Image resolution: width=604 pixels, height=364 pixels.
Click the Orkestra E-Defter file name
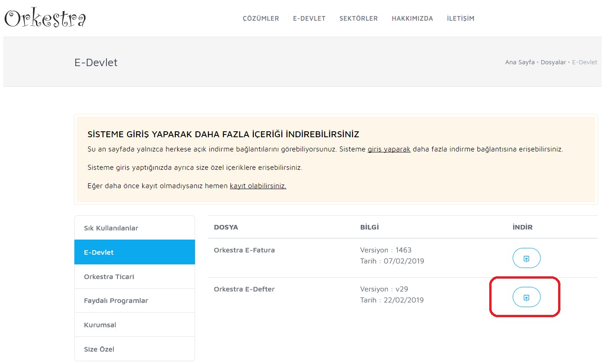pyautogui.click(x=244, y=289)
